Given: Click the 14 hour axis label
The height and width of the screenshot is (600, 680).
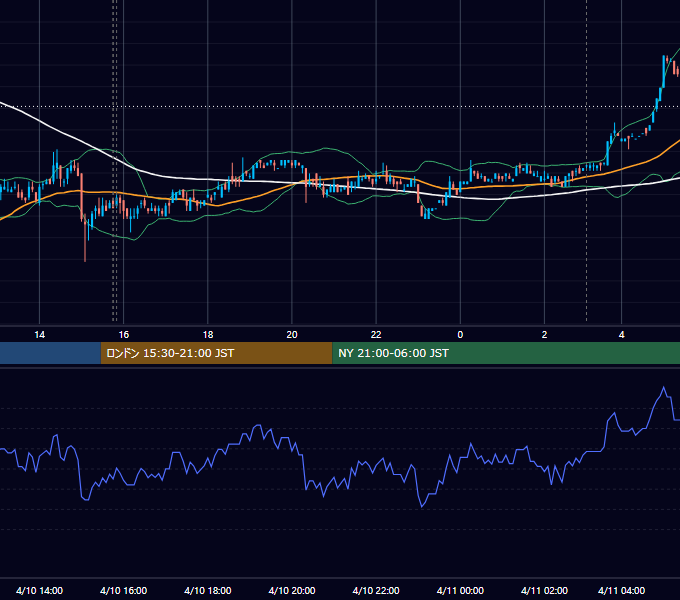Looking at the screenshot, I should (x=39, y=335).
